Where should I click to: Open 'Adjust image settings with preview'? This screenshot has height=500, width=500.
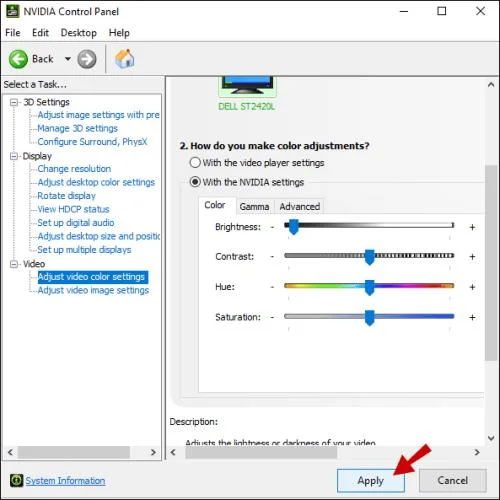click(98, 115)
